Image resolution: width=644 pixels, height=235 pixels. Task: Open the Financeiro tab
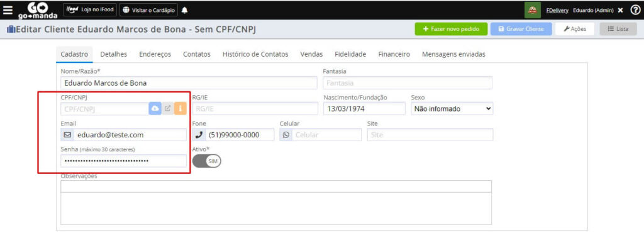(x=394, y=54)
